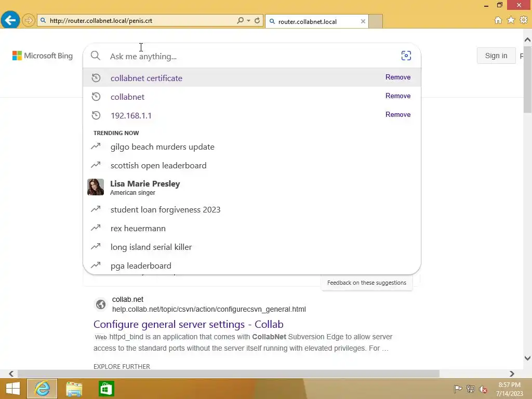Choose the rex heuermann trending suggestion

pyautogui.click(x=252, y=228)
